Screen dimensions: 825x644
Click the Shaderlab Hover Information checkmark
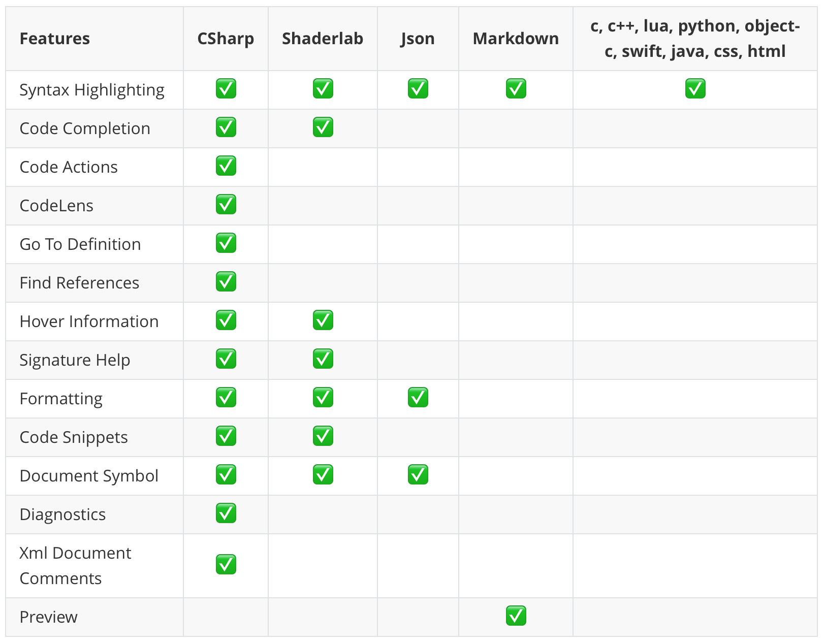[x=323, y=320]
